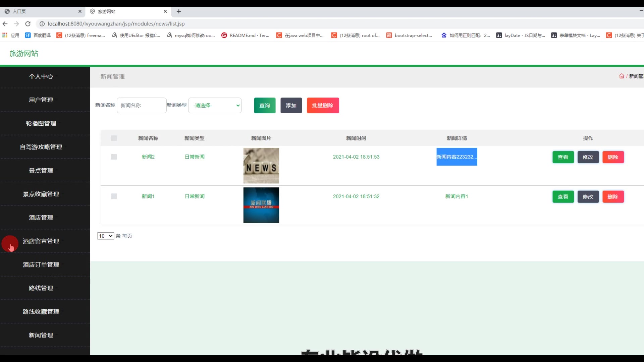This screenshot has width=644, height=362.
Task: Open the Apps grid bookmark icon
Action: coord(5,35)
